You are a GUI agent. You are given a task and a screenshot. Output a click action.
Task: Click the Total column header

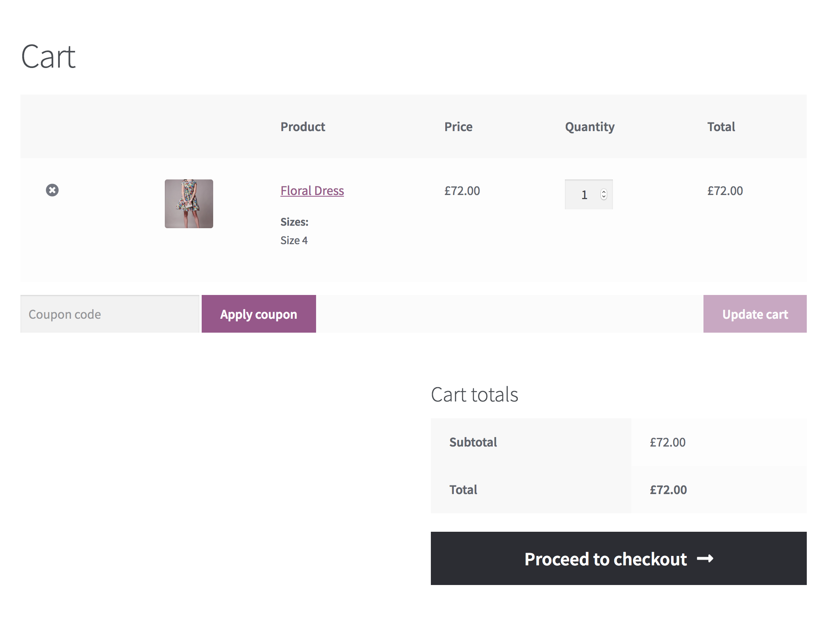coord(721,127)
